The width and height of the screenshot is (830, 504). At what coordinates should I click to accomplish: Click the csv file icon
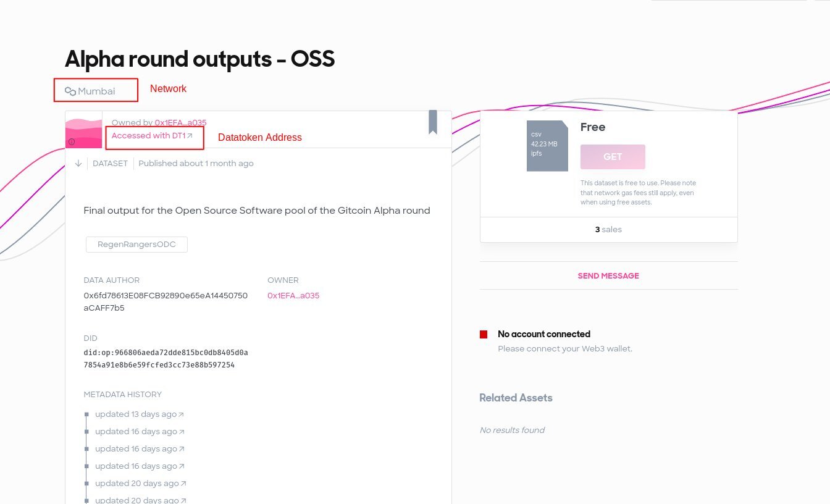click(547, 146)
